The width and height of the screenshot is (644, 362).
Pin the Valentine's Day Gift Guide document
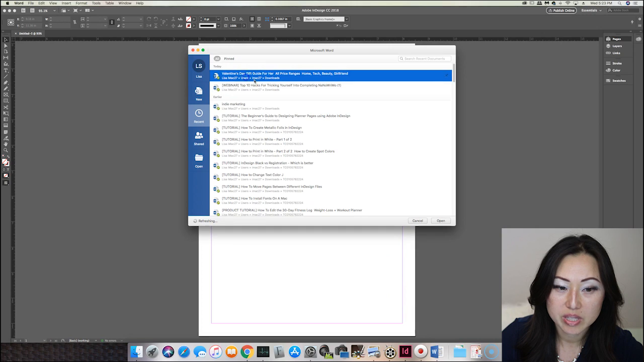click(446, 75)
